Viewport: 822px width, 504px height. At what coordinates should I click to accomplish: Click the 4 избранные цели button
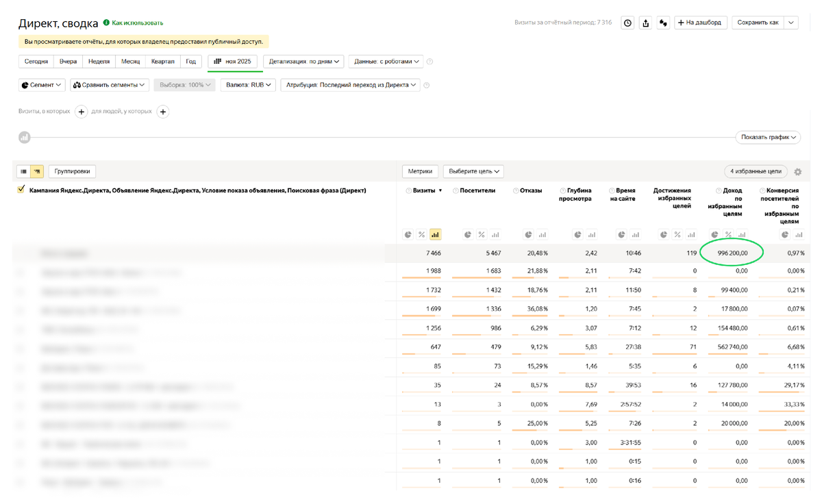tap(756, 171)
